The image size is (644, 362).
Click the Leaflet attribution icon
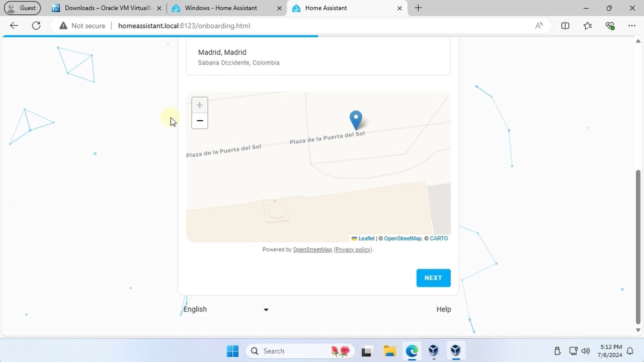click(x=354, y=239)
